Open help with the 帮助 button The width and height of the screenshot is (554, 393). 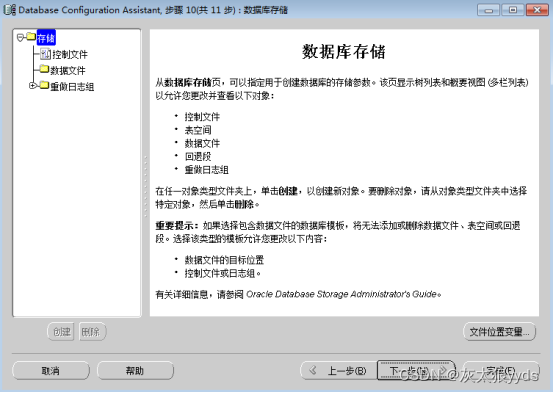coord(135,370)
